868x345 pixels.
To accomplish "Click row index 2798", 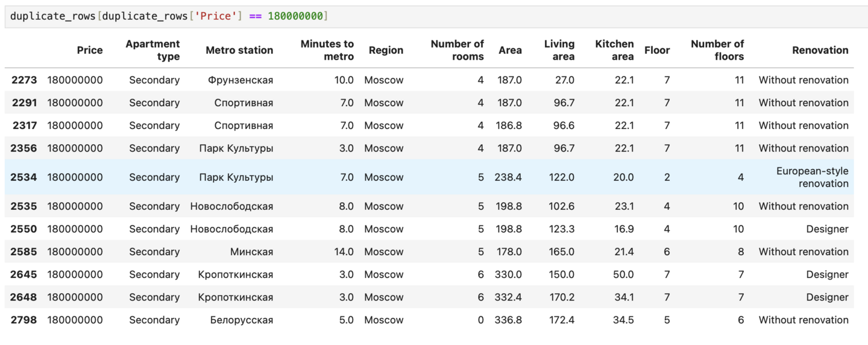I will pos(24,320).
